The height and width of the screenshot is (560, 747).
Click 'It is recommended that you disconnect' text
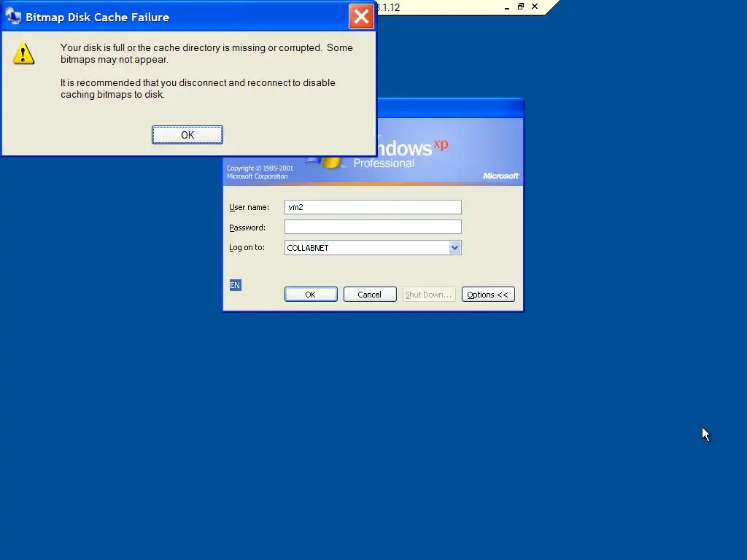coord(198,88)
